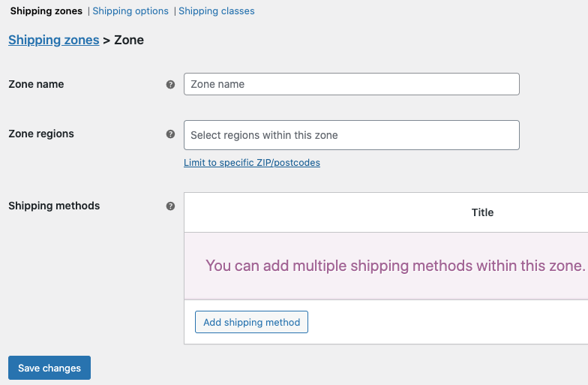Image resolution: width=588 pixels, height=385 pixels.
Task: Save changes to the shipping zone
Action: [49, 368]
